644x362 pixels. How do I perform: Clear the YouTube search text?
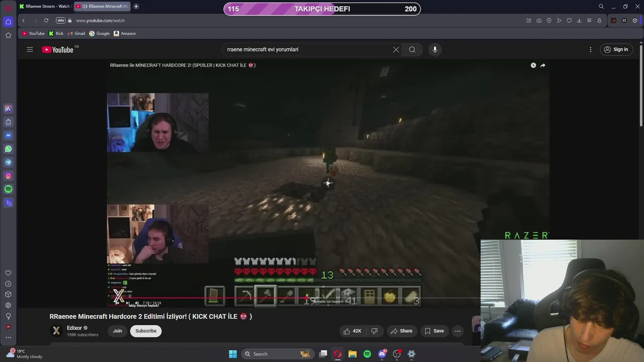point(396,49)
